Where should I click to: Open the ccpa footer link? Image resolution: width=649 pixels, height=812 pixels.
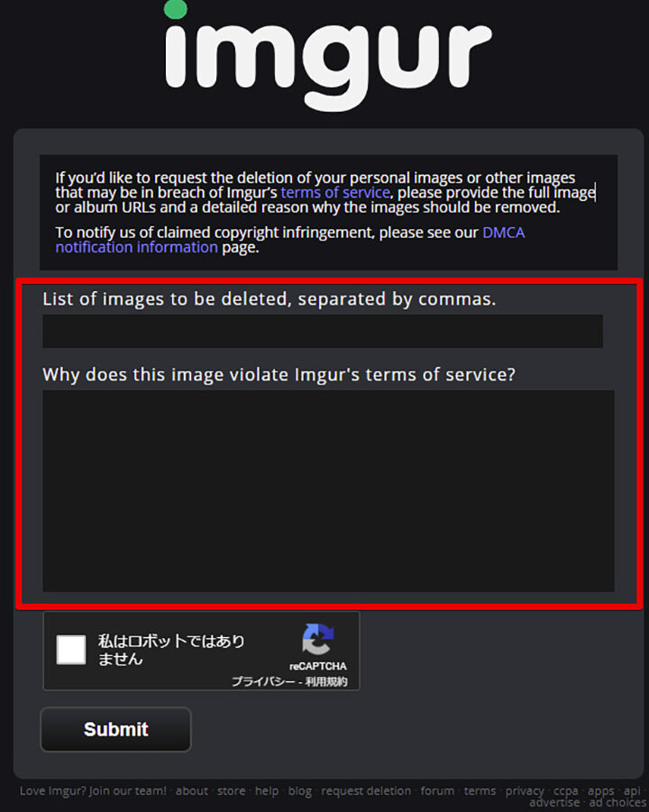[x=565, y=792]
